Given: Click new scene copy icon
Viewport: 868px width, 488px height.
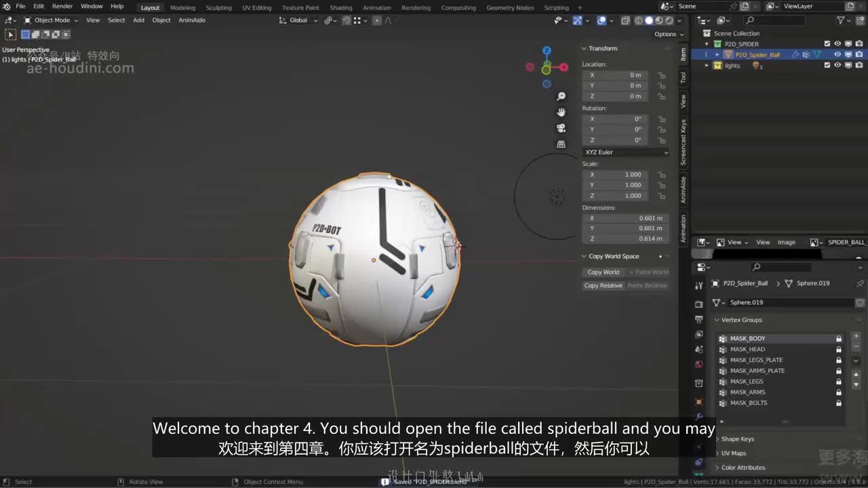Looking at the screenshot, I should (x=745, y=6).
